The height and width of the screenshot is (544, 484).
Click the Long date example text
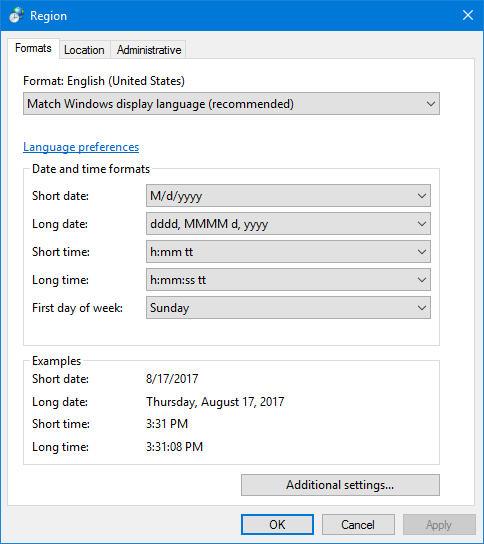click(215, 402)
